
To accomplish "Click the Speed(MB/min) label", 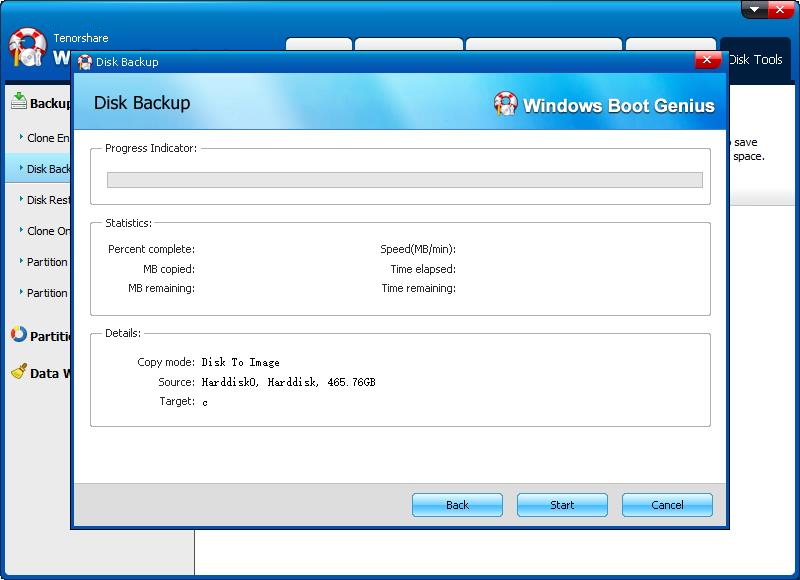I will point(418,249).
